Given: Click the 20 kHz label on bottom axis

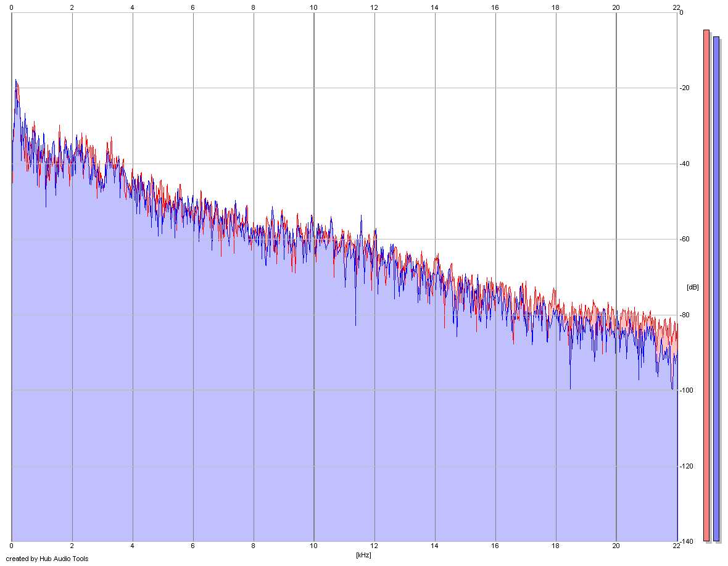Looking at the screenshot, I should tap(616, 546).
